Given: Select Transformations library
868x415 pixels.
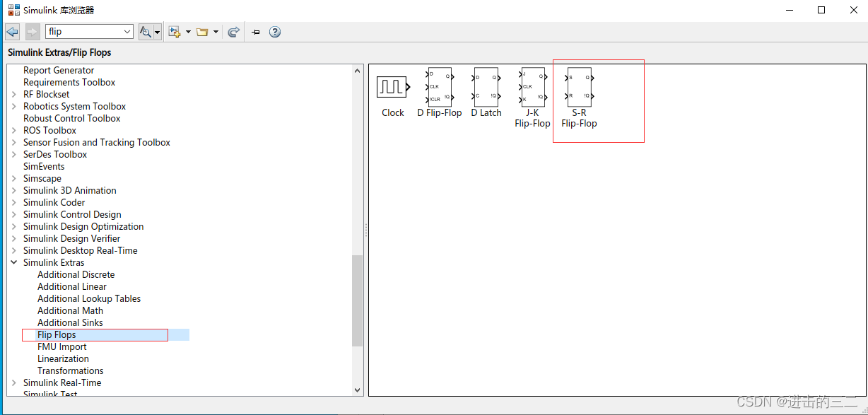Looking at the screenshot, I should [x=71, y=370].
